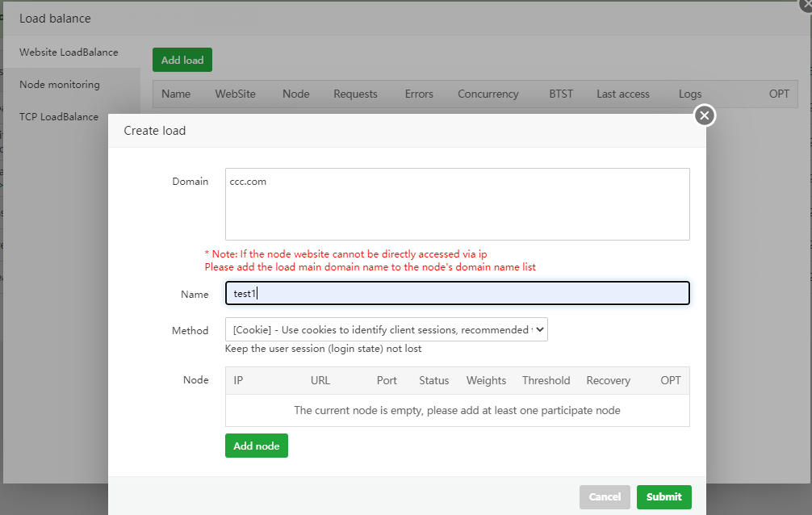The width and height of the screenshot is (812, 515).
Task: Open the Node monitoring tab
Action: coord(60,85)
